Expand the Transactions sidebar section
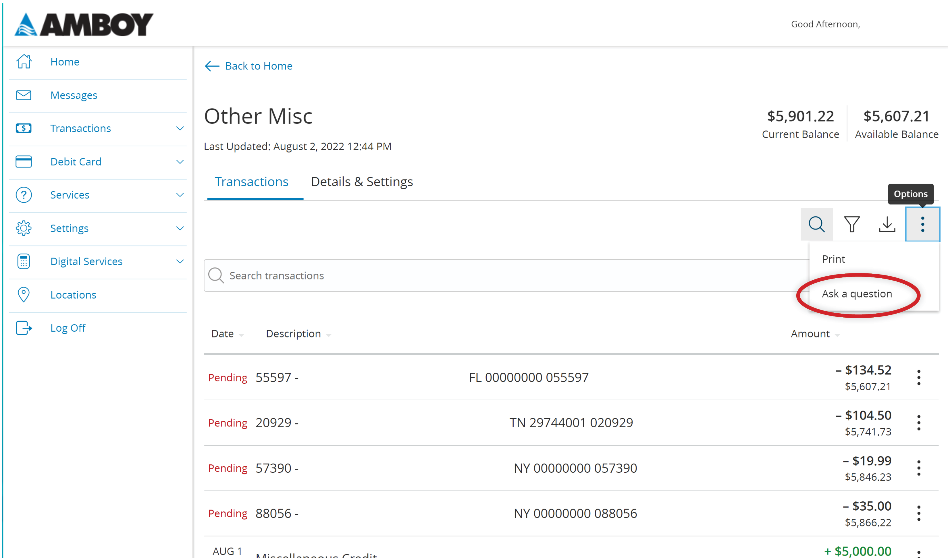Screen dimensions: 948x560 pyautogui.click(x=180, y=128)
